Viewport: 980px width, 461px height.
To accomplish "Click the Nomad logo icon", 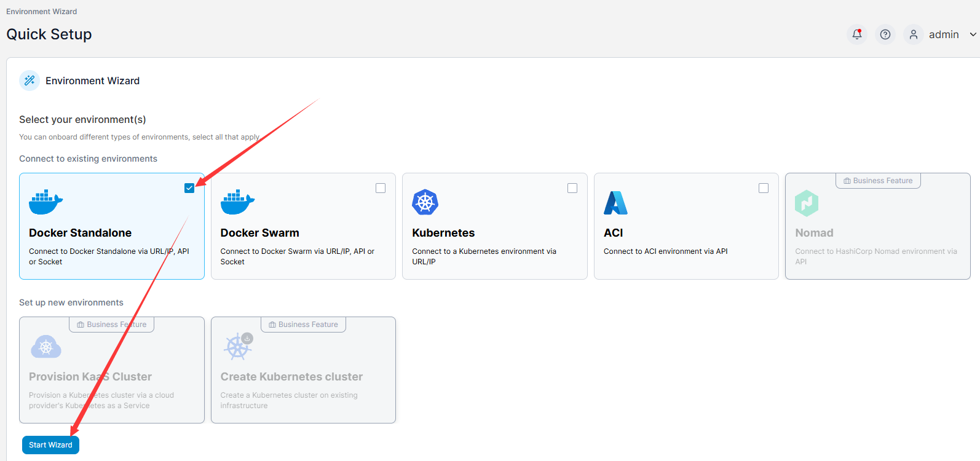I will (807, 203).
